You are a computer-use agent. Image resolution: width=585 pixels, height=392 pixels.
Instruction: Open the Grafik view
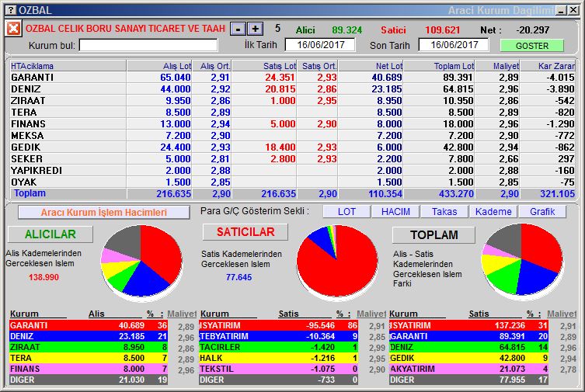[542, 212]
